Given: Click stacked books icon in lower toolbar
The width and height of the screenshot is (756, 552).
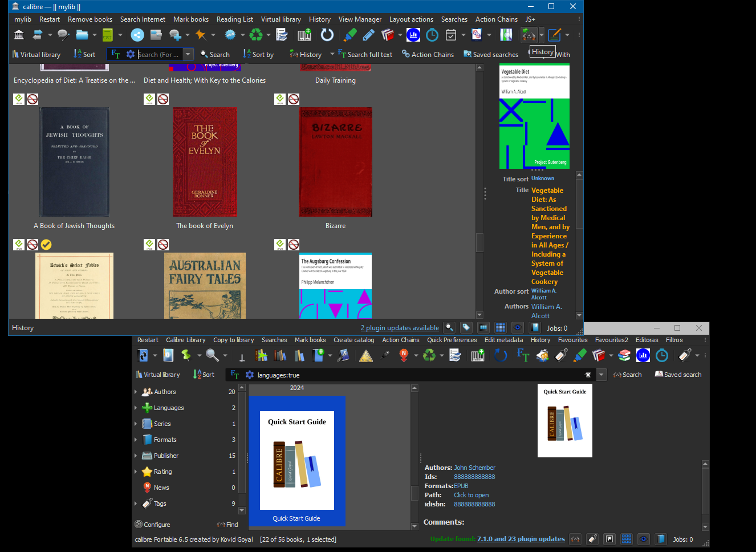Looking at the screenshot, I should pyautogui.click(x=624, y=355).
